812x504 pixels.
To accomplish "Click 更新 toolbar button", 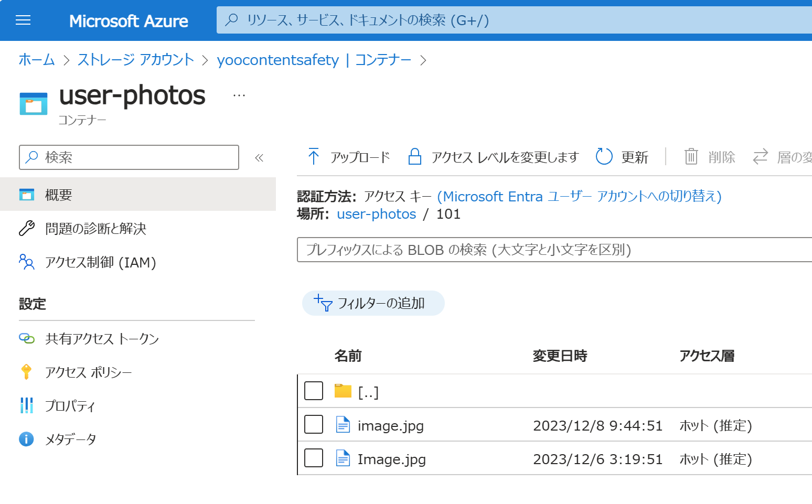I will [623, 157].
